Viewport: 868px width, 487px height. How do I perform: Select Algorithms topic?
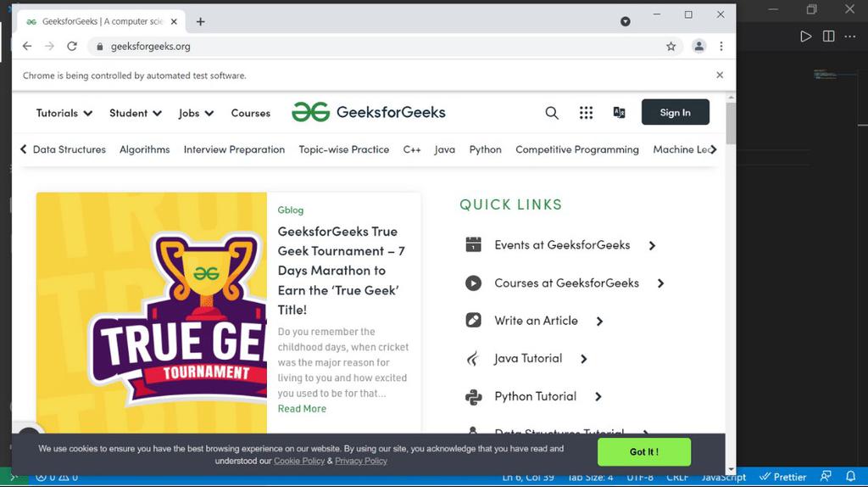tap(144, 149)
